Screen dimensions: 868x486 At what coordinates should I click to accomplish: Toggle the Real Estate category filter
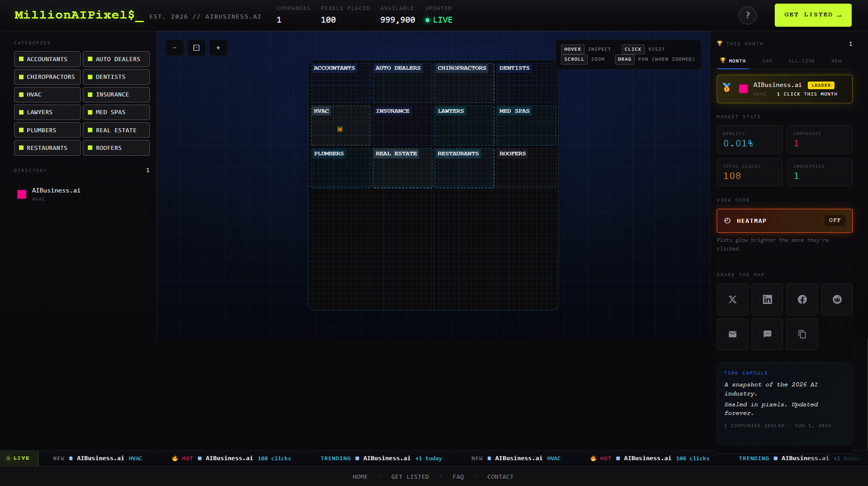(116, 130)
